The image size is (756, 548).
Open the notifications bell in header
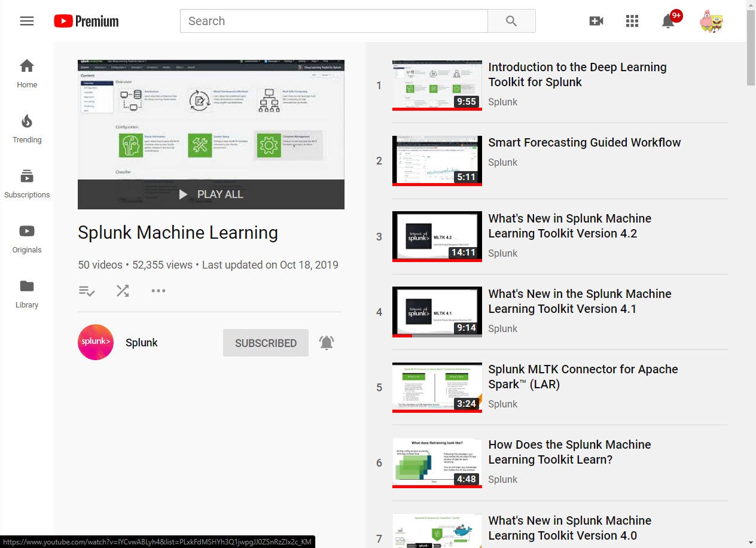(668, 22)
